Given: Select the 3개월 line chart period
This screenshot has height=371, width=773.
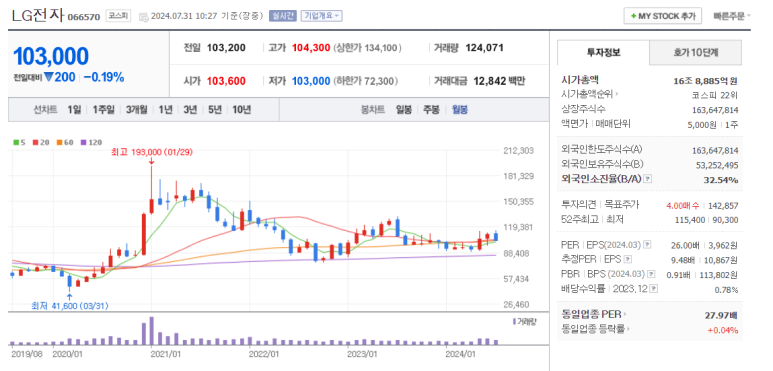Looking at the screenshot, I should pos(136,109).
